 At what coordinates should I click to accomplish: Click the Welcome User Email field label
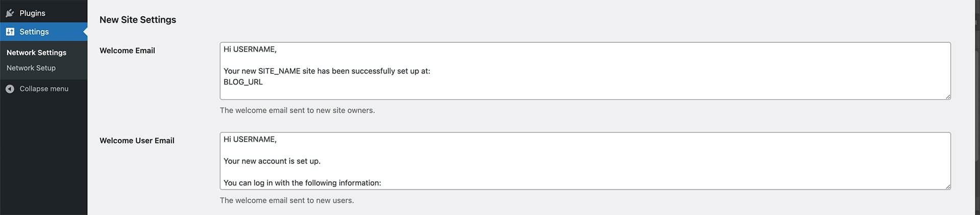(x=137, y=141)
